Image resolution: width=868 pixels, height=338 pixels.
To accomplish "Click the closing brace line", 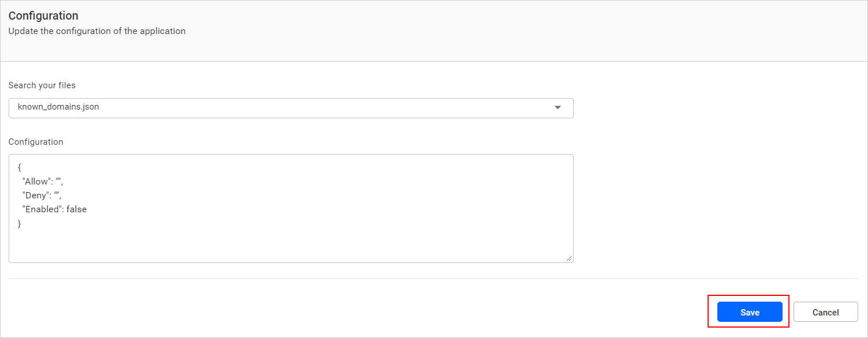I will (x=18, y=223).
